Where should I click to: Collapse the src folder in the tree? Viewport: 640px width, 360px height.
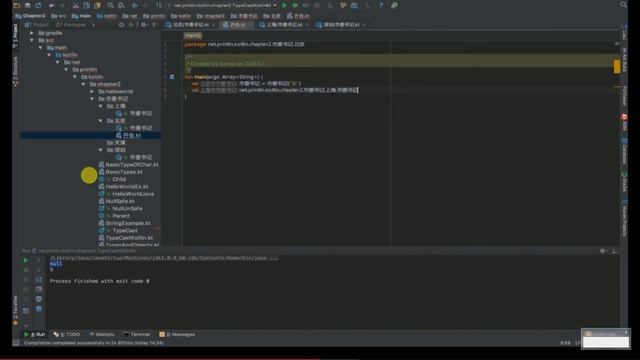(32, 40)
